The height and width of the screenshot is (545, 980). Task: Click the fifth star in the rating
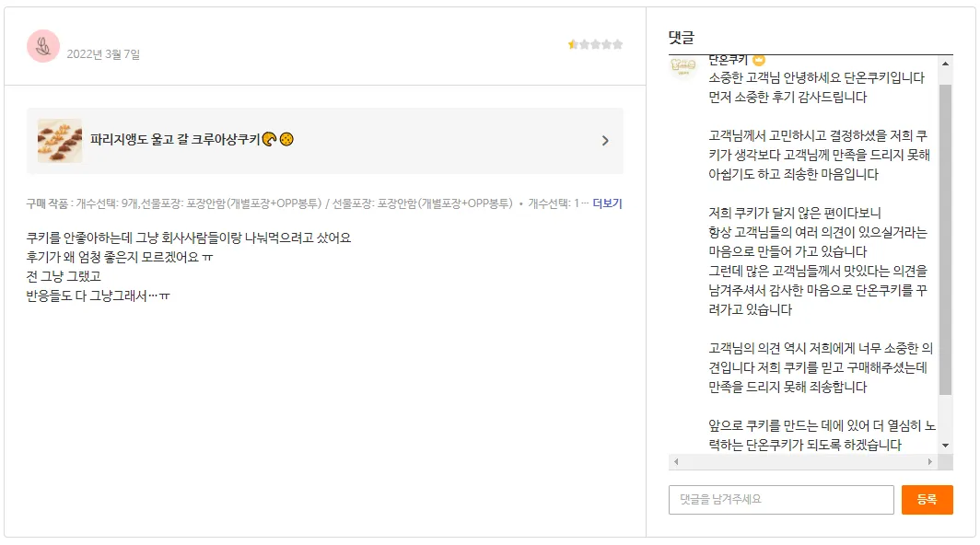pos(618,44)
